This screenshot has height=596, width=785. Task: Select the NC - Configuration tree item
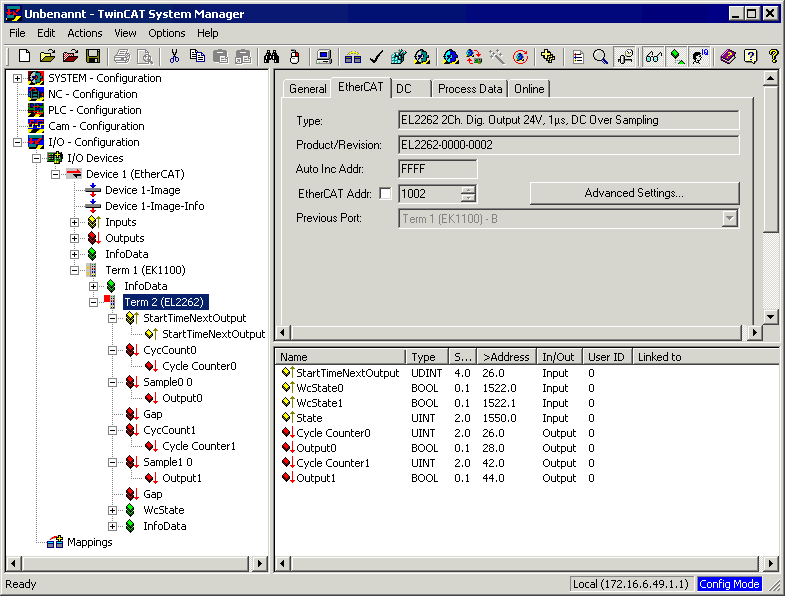tap(92, 94)
